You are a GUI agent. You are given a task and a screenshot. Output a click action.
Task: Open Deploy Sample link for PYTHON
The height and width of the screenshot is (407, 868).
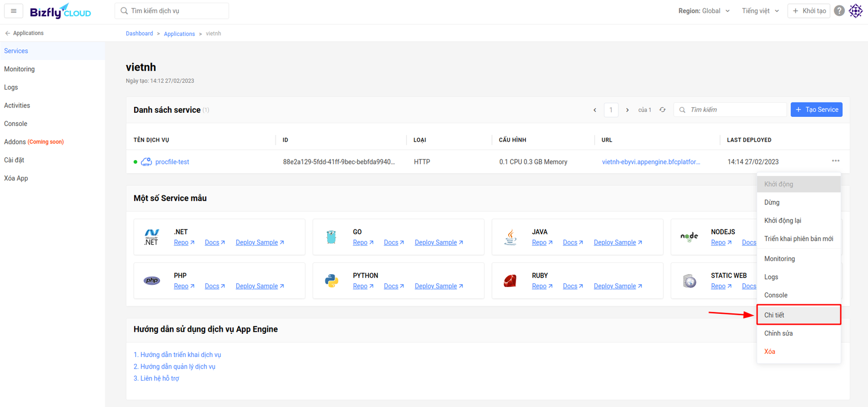click(x=439, y=286)
